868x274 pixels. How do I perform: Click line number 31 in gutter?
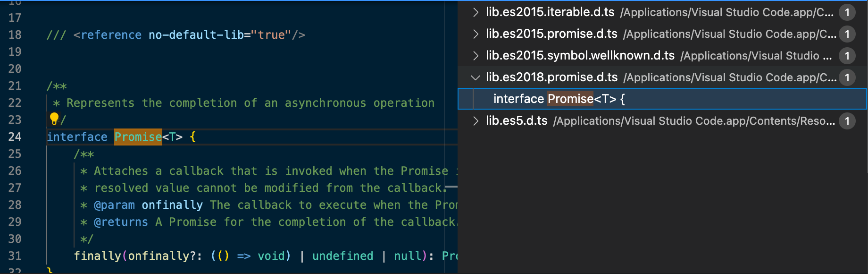tap(15, 256)
